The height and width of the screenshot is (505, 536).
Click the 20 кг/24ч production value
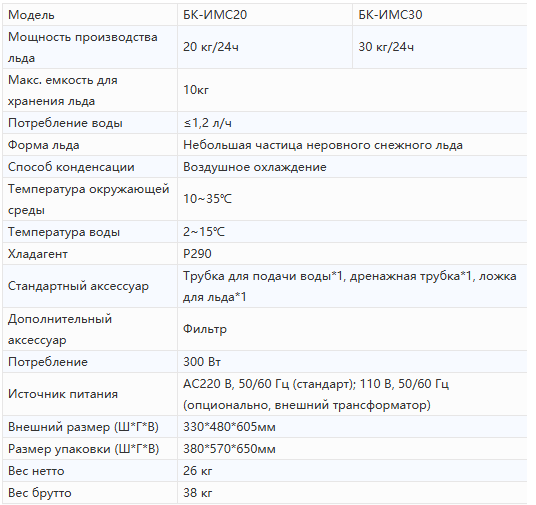(211, 47)
